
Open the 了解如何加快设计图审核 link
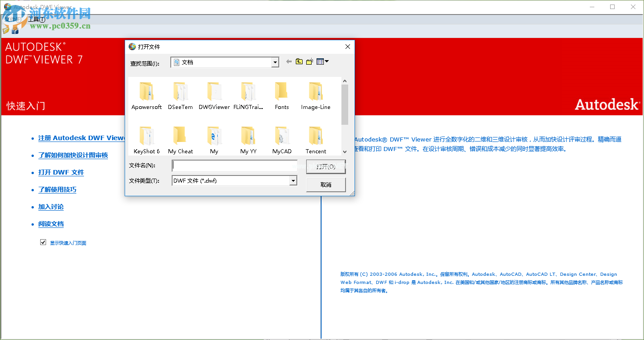[73, 155]
